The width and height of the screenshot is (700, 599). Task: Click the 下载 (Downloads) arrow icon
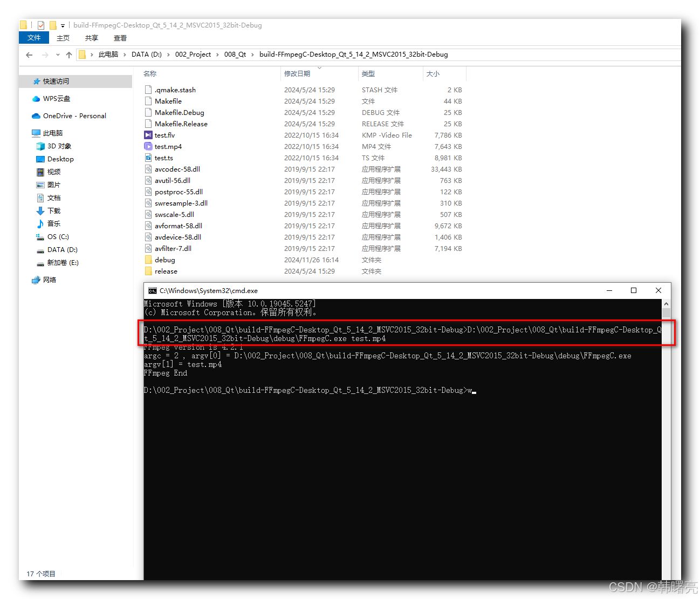pos(40,211)
